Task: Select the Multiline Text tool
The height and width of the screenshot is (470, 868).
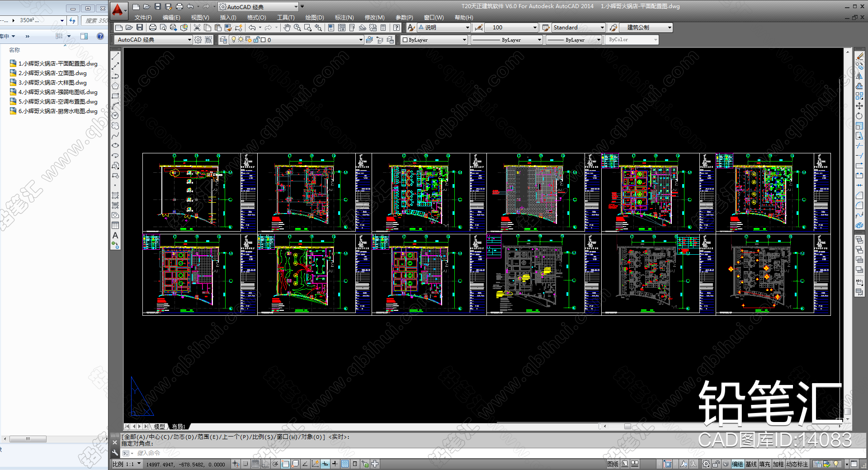Action: 115,235
